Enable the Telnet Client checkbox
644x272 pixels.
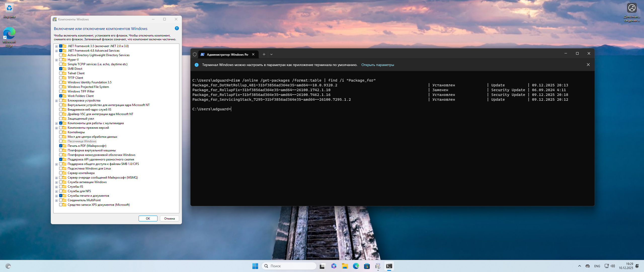pyautogui.click(x=61, y=73)
